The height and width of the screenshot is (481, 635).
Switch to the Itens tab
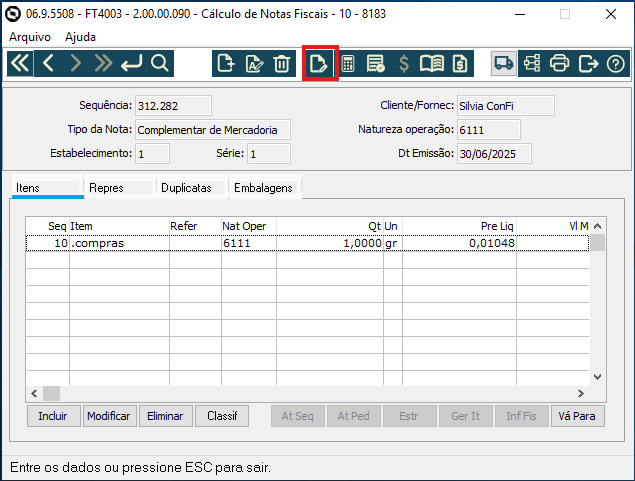[x=47, y=187]
